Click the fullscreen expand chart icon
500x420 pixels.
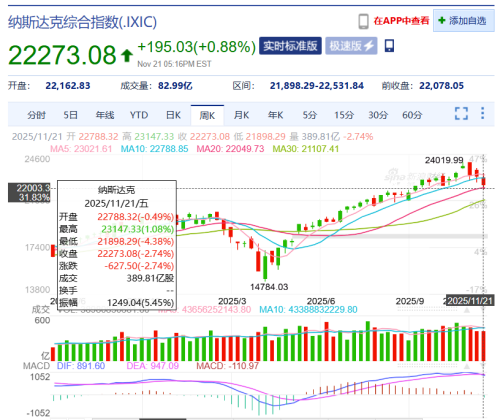(461, 113)
